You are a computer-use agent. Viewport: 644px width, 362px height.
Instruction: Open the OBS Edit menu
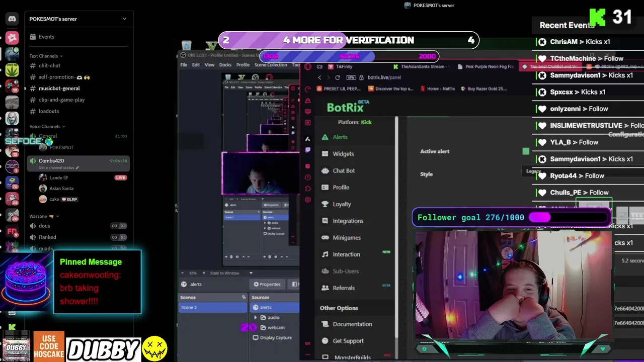(x=196, y=65)
